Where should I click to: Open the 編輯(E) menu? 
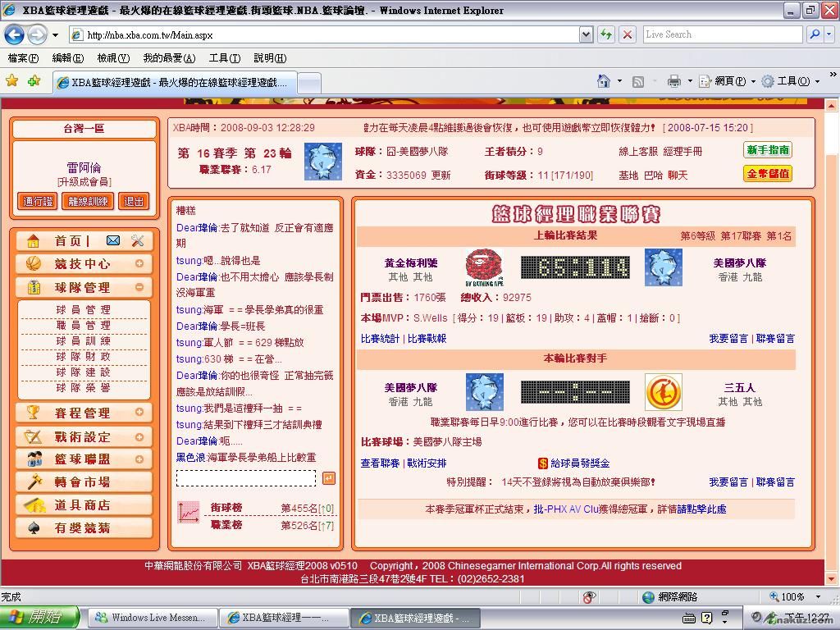pos(68,58)
